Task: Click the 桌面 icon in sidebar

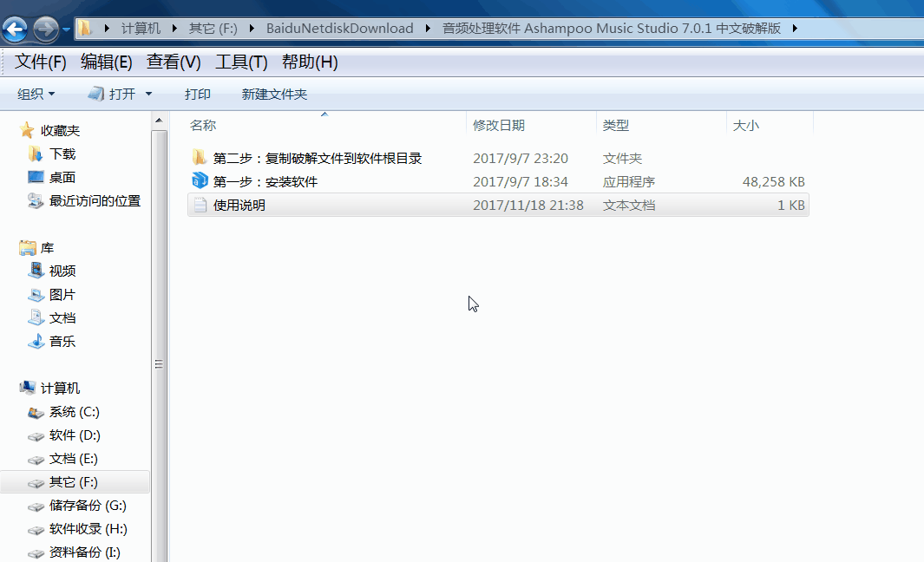Action: (36, 177)
